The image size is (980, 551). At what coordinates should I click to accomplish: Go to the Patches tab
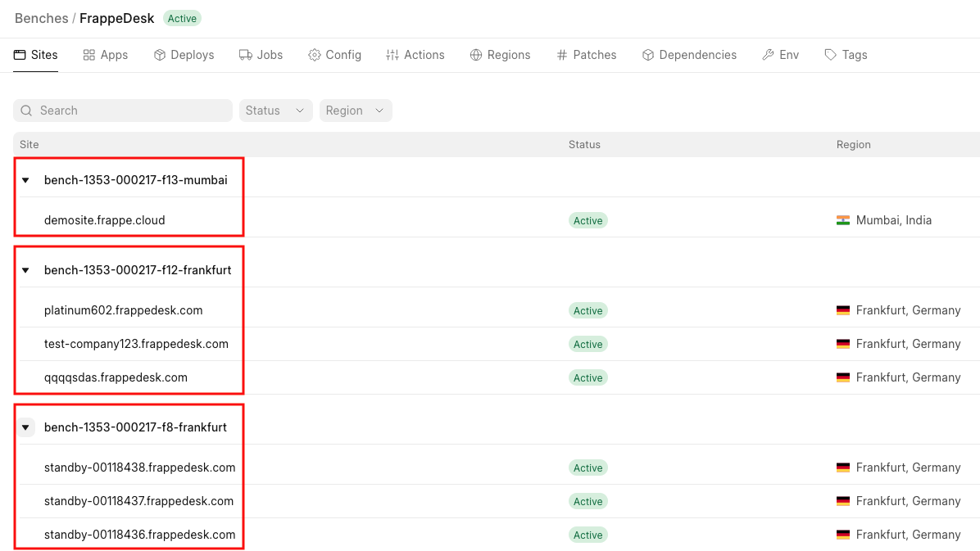tap(586, 55)
